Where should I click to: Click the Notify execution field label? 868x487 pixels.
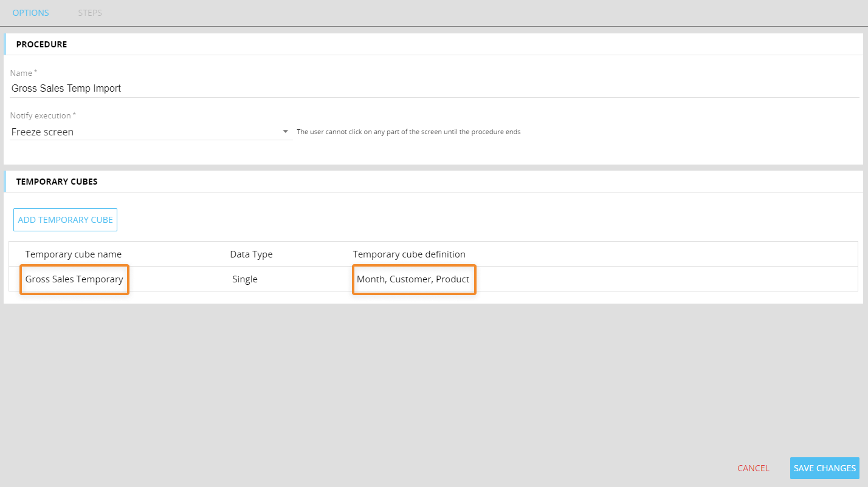tap(43, 115)
